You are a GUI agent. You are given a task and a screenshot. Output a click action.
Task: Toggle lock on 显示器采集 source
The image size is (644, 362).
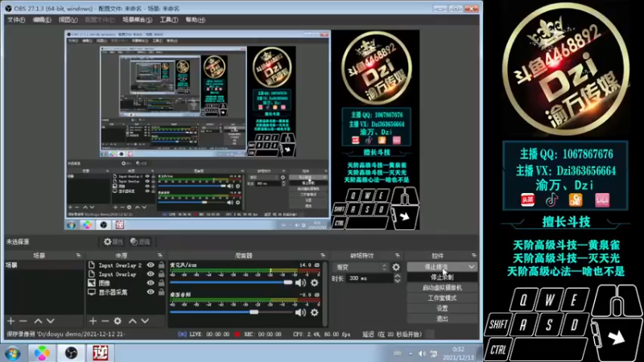162,292
